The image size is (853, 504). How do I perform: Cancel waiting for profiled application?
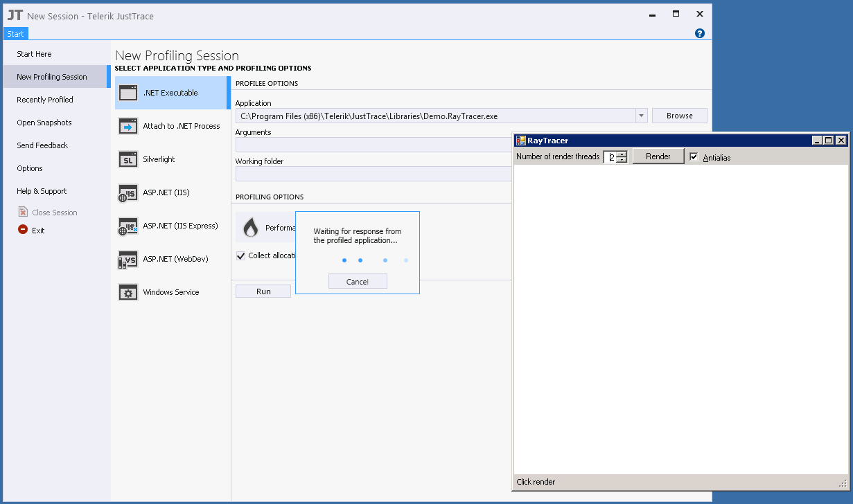click(x=358, y=281)
